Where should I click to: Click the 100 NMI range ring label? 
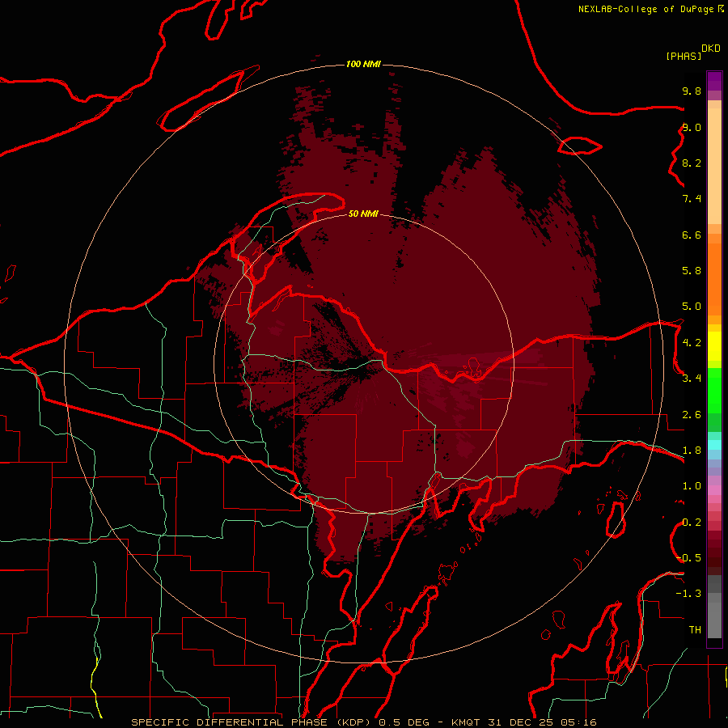363,64
